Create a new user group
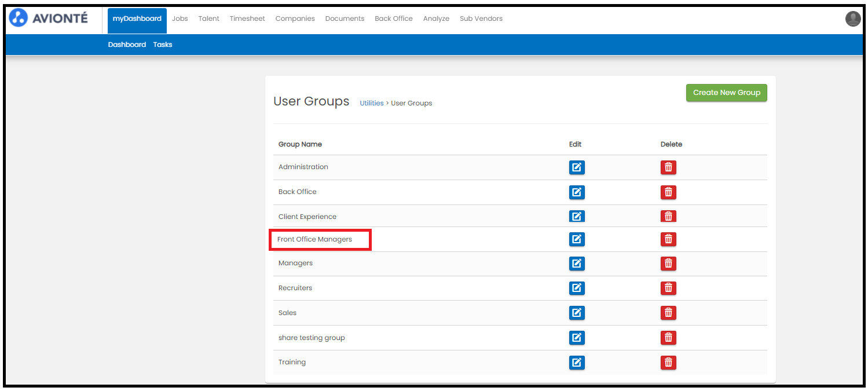Image resolution: width=868 pixels, height=391 pixels. click(726, 93)
